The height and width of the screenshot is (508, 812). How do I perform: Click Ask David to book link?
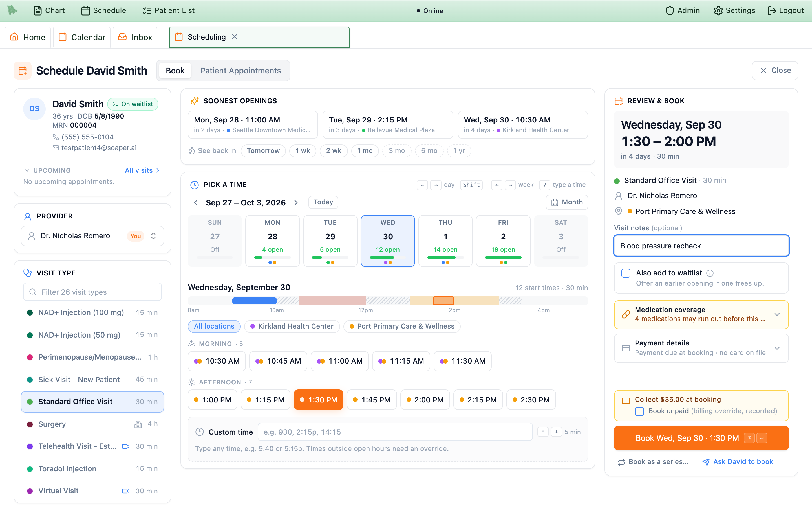tap(738, 462)
